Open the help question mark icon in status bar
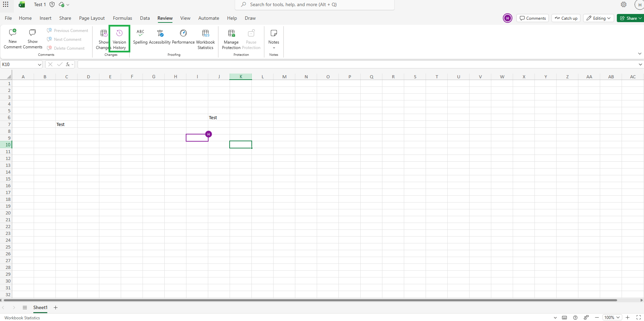 575,318
